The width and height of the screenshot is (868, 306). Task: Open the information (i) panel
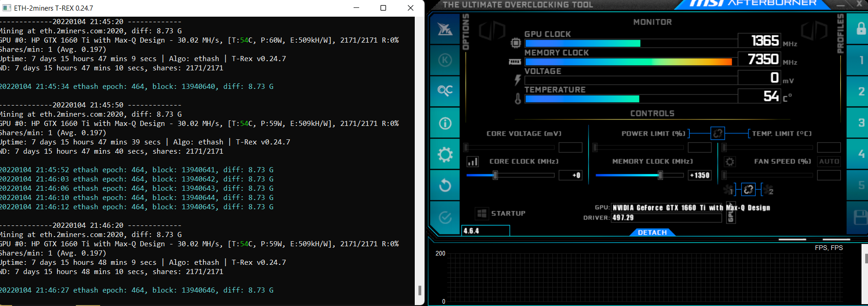pyautogui.click(x=445, y=123)
